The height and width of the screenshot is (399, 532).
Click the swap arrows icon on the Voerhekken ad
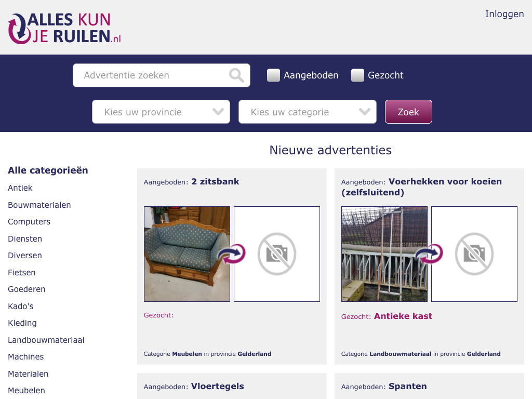pos(429,254)
